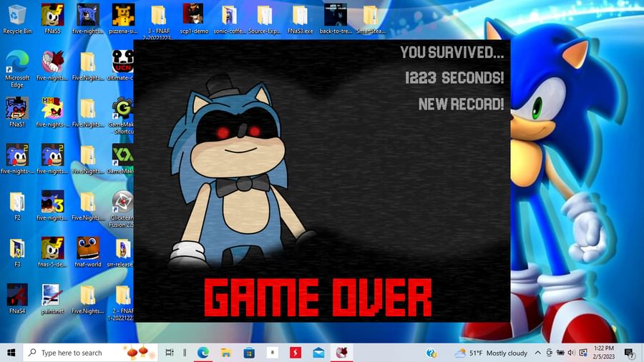Open the sonic-coffe... folder
The image size is (644, 362).
coord(229,19)
